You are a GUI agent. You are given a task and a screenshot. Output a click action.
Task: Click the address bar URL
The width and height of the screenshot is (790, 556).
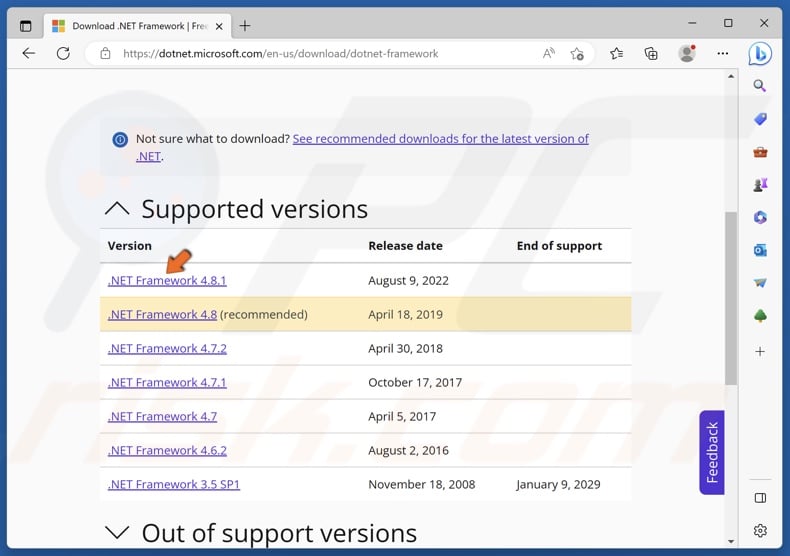tap(281, 53)
